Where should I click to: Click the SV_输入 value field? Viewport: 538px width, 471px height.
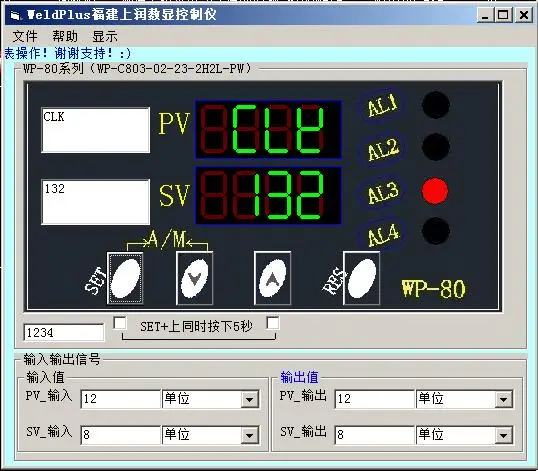[120, 435]
